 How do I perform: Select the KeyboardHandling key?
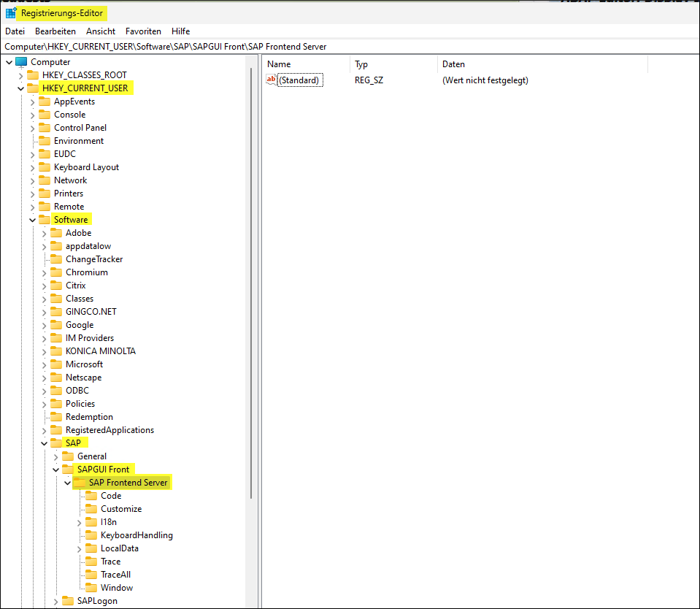136,535
